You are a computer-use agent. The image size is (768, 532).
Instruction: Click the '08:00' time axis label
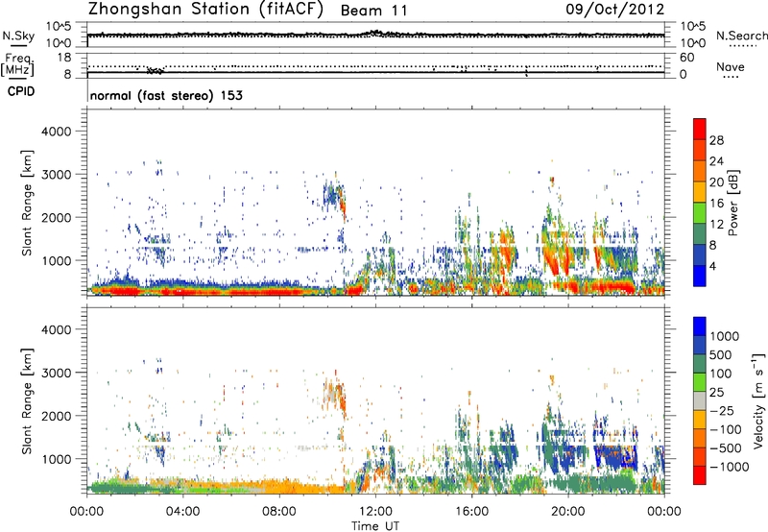(x=279, y=512)
